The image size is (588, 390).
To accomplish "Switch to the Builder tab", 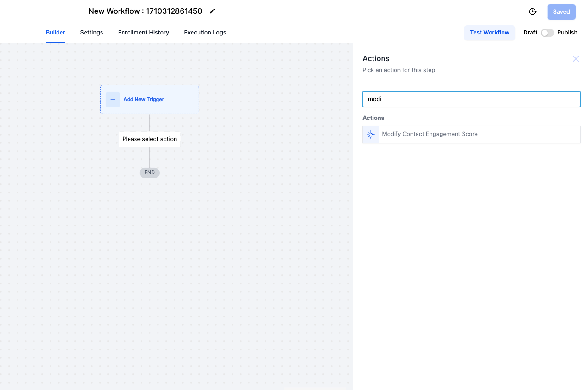I will click(x=56, y=33).
